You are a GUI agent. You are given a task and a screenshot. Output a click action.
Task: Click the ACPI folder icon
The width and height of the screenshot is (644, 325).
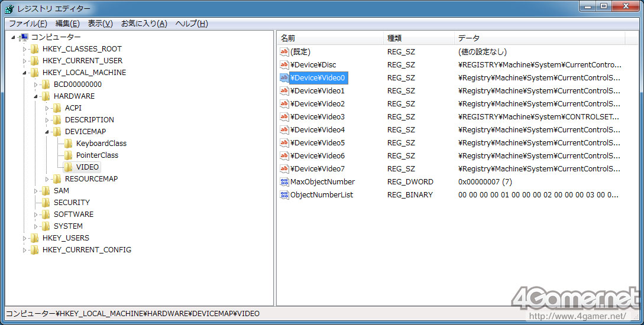click(57, 108)
